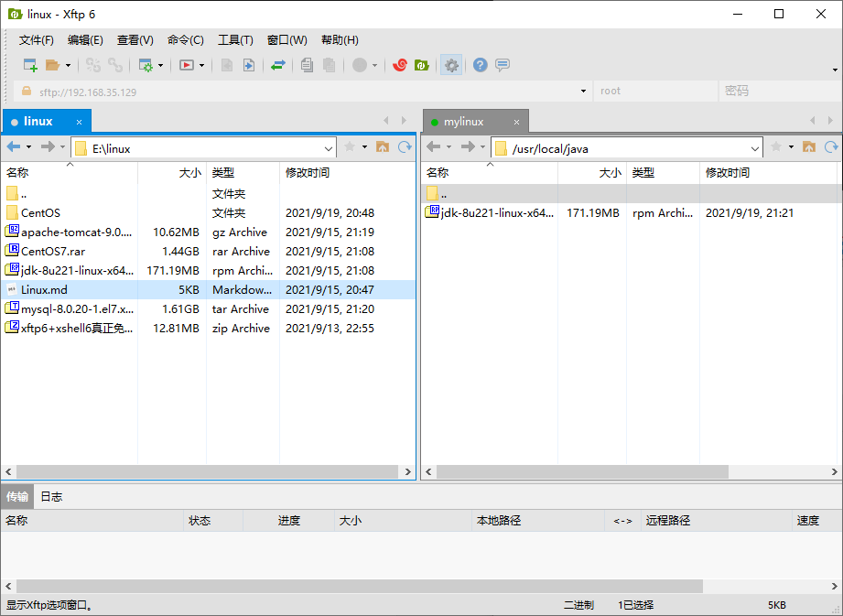Screen dimensions: 843x616
Task: Click the red play terminal icon
Action: click(187, 65)
